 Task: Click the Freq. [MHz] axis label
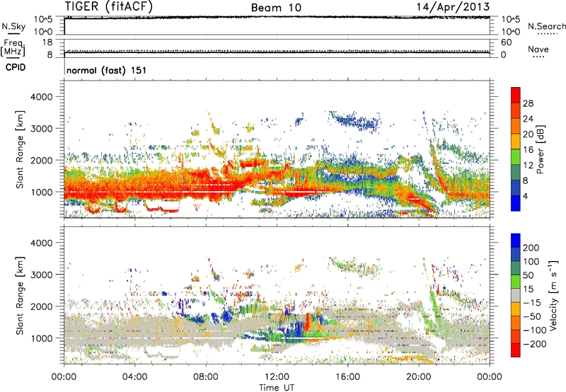13,47
